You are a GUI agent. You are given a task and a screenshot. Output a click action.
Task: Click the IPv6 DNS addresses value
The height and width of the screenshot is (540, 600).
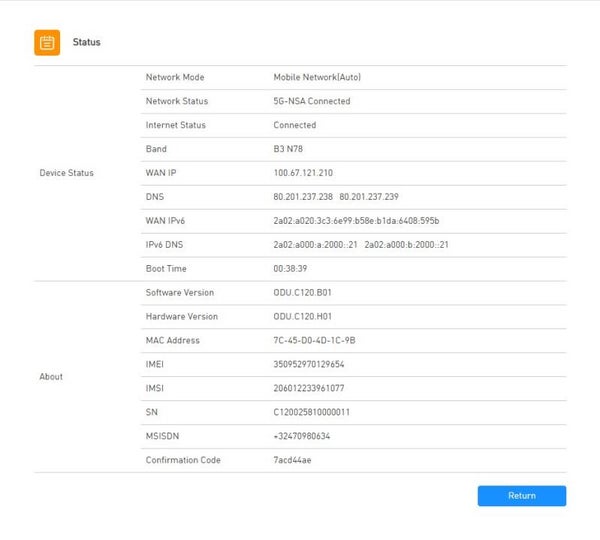tap(360, 245)
